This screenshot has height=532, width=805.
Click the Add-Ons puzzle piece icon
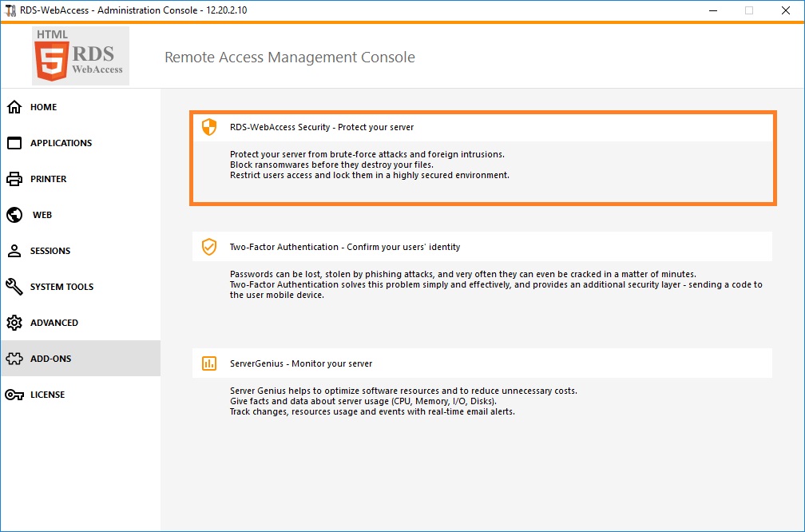point(14,359)
